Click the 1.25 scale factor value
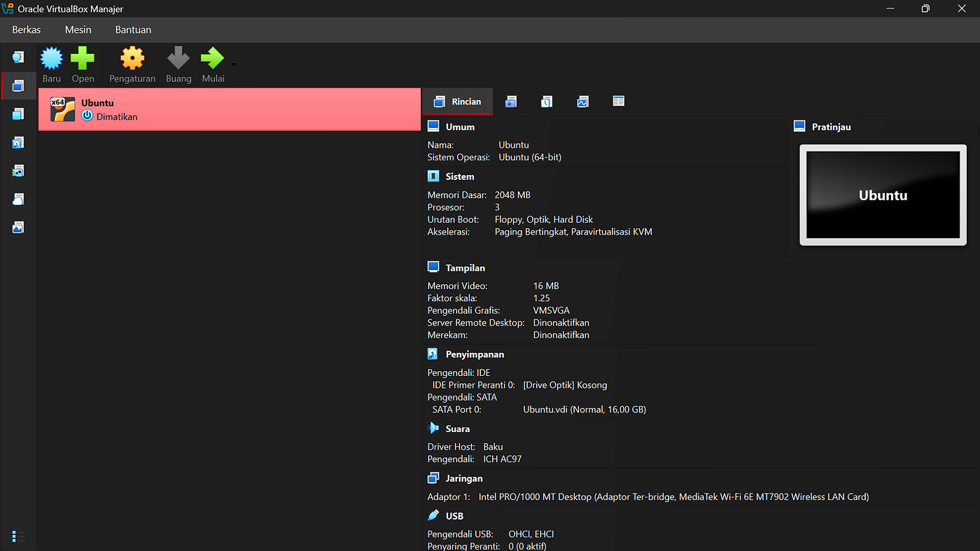 (542, 298)
